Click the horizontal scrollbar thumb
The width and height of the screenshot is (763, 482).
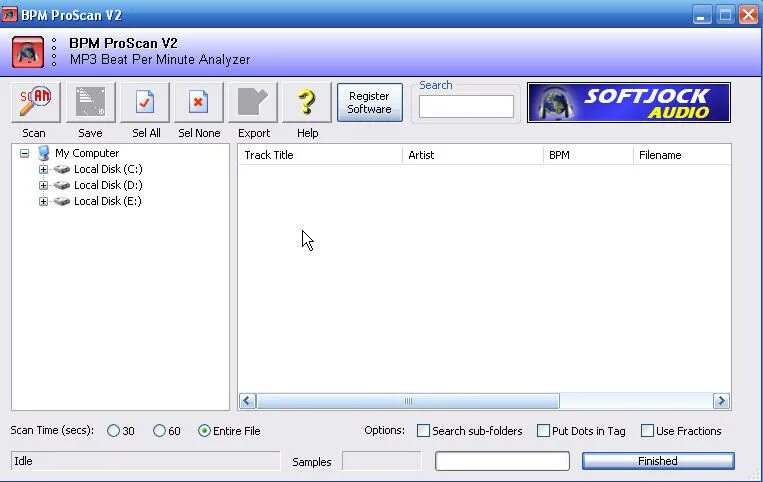pyautogui.click(x=408, y=401)
